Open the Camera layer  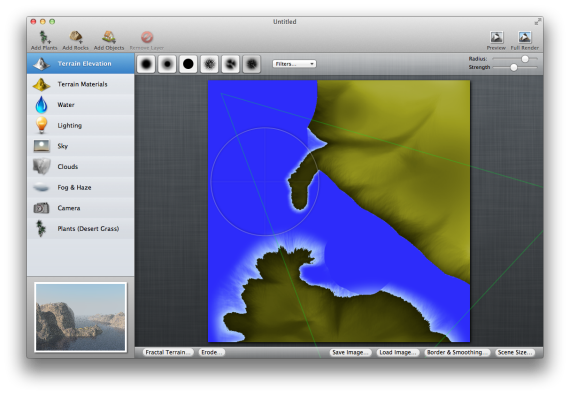coord(81,208)
